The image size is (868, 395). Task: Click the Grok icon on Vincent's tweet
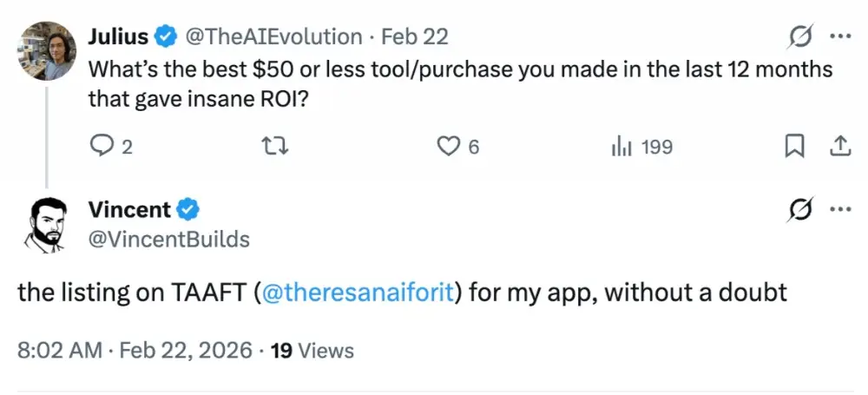(799, 209)
